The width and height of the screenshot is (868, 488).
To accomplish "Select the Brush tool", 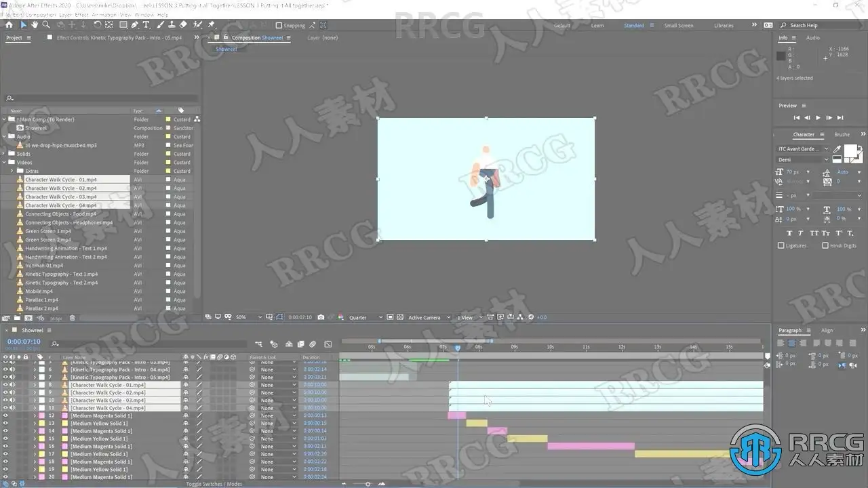I will 161,25.
